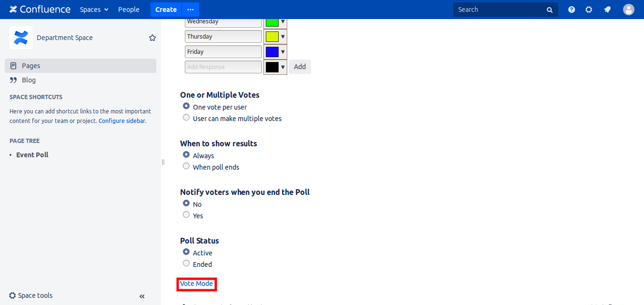Open the settings gear icon in header
644x305 pixels.
click(589, 10)
